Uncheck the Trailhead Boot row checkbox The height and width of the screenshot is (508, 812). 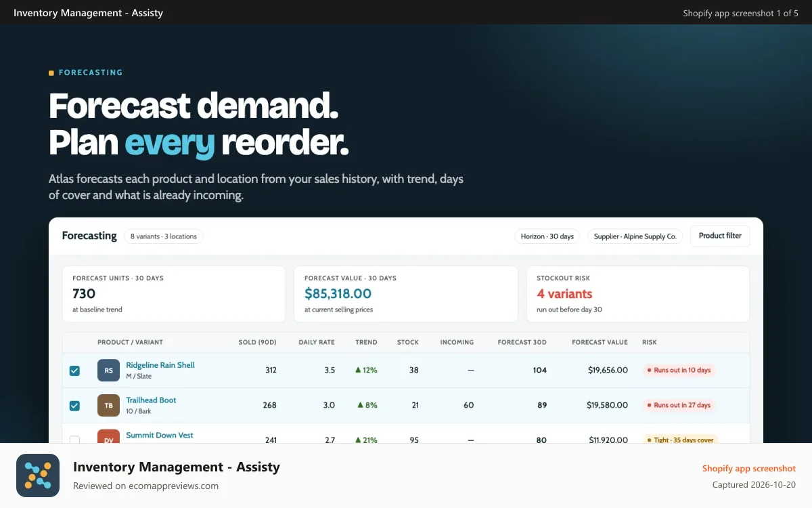pos(74,406)
